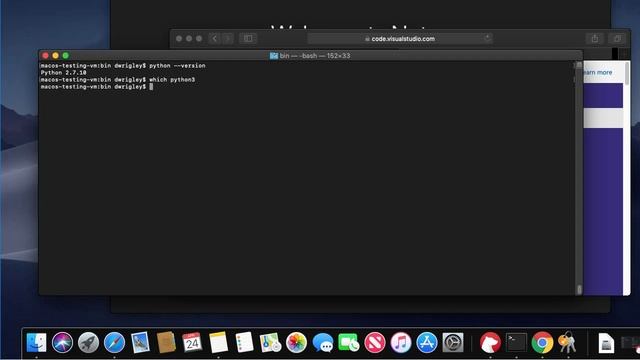Launch Siri from the Dock
Screen dimensions: 640x360
pyautogui.click(x=62, y=342)
